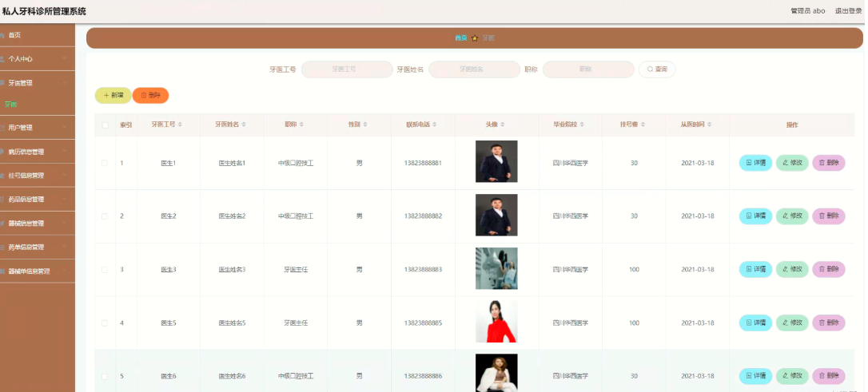Click phone number 13823888882
Image resolution: width=868 pixels, height=392 pixels.
424,216
